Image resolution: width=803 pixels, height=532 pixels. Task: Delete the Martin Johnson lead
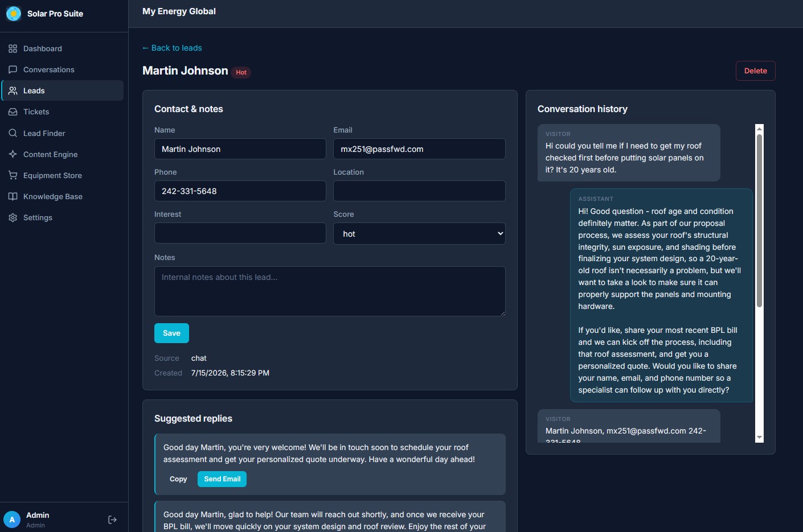[x=755, y=71]
